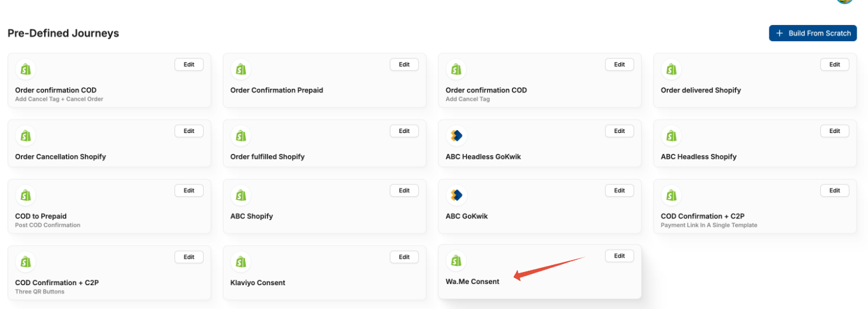Edit the Order Confirmation Prepaid journey

click(x=404, y=64)
